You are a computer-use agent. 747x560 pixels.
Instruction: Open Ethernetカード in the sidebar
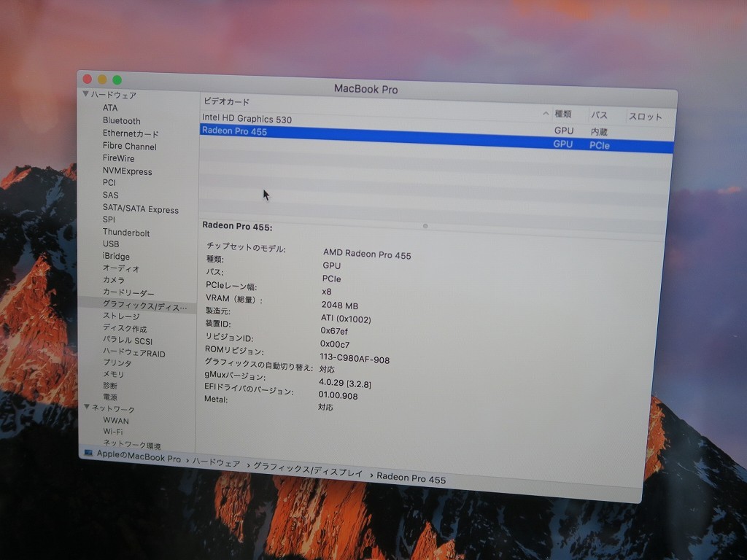point(131,133)
